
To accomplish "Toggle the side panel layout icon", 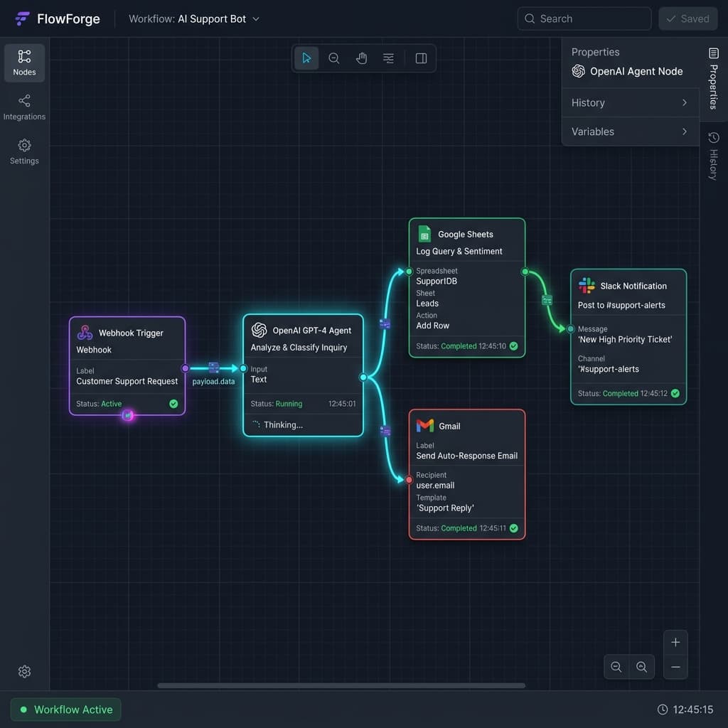I will click(421, 58).
